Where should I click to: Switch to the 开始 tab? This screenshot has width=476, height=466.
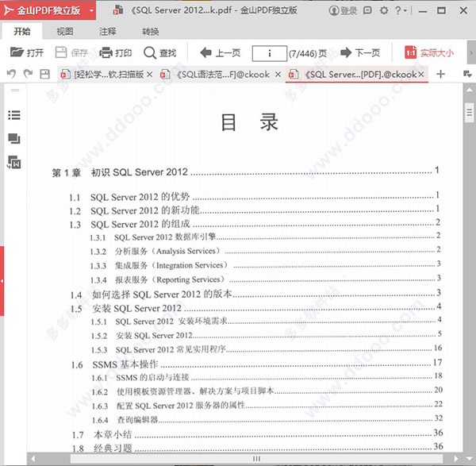pyautogui.click(x=22, y=31)
